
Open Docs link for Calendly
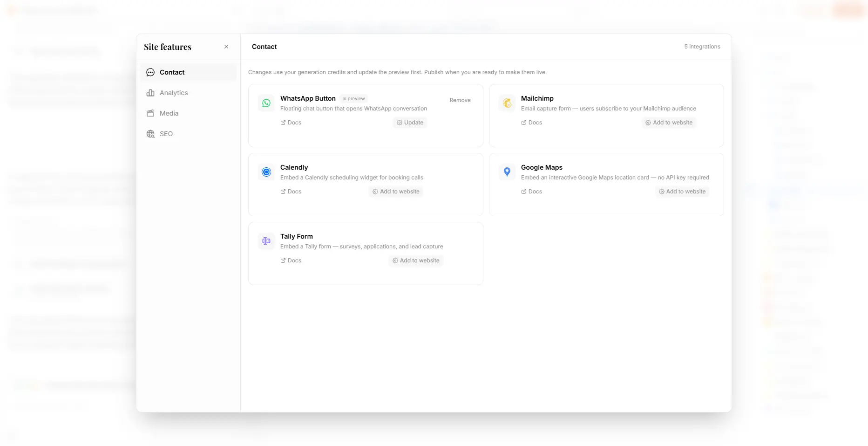point(291,192)
